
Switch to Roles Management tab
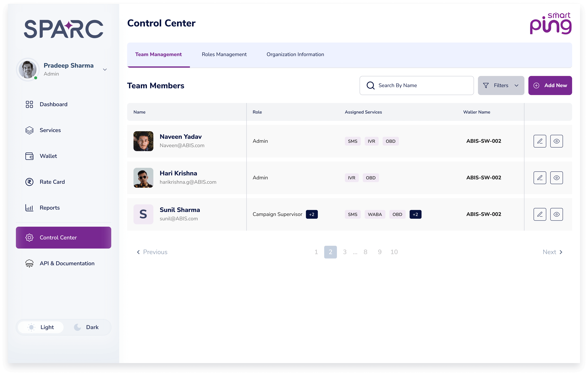224,54
